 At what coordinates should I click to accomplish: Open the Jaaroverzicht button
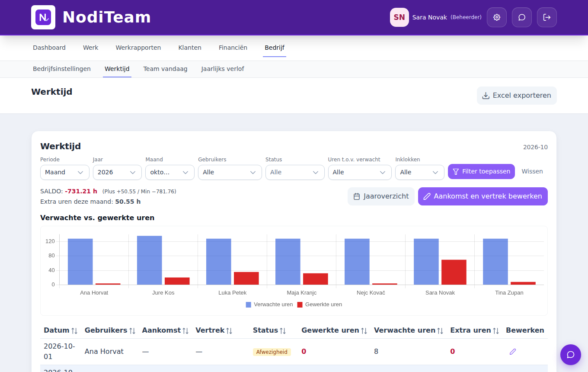[381, 196]
